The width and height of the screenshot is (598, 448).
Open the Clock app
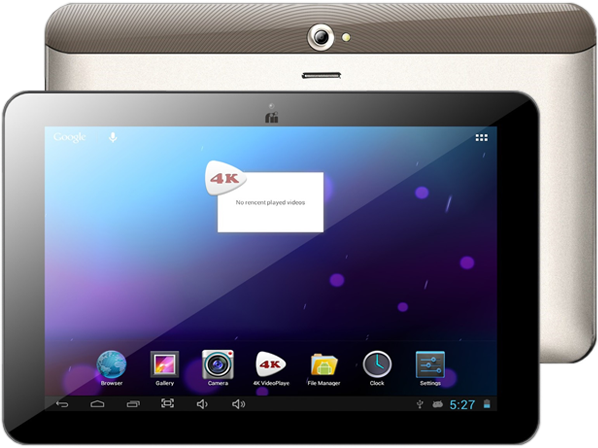pyautogui.click(x=377, y=367)
